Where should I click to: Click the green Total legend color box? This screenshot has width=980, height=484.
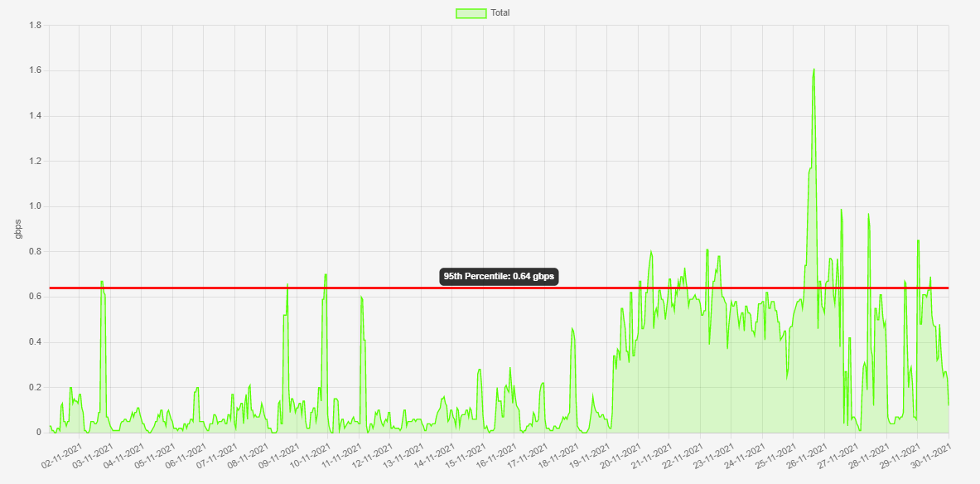471,12
